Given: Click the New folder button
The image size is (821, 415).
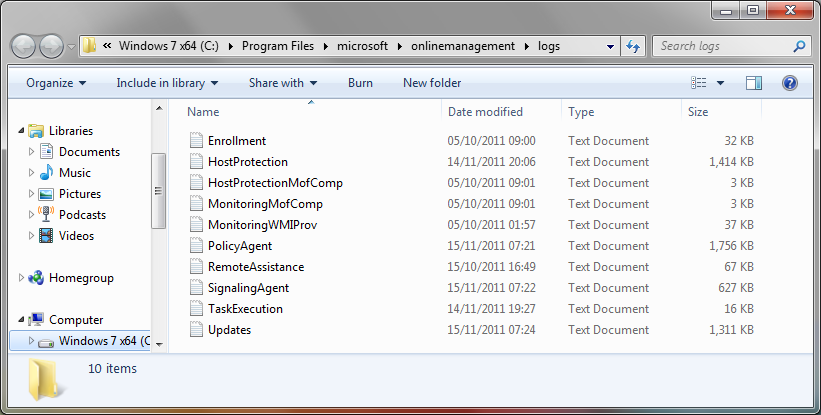Looking at the screenshot, I should [432, 83].
